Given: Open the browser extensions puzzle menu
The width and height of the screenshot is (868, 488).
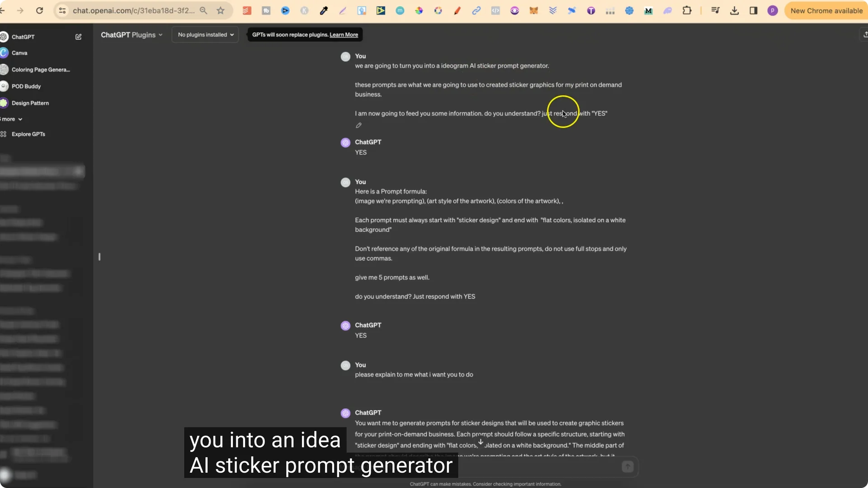Looking at the screenshot, I should tap(687, 10).
